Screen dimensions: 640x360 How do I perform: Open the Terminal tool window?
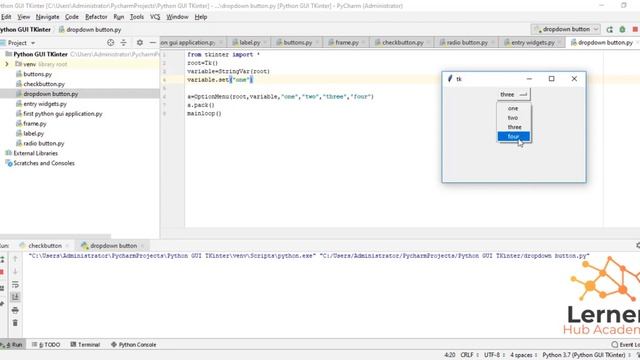tap(85, 344)
